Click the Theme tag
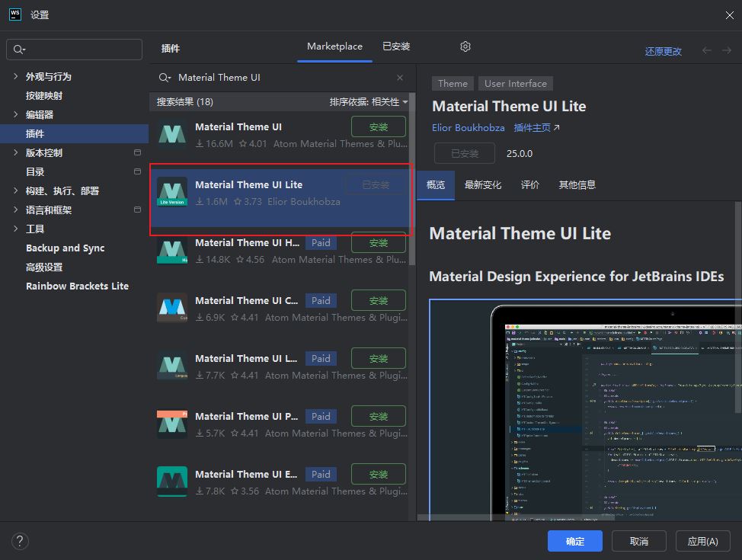 coord(453,83)
